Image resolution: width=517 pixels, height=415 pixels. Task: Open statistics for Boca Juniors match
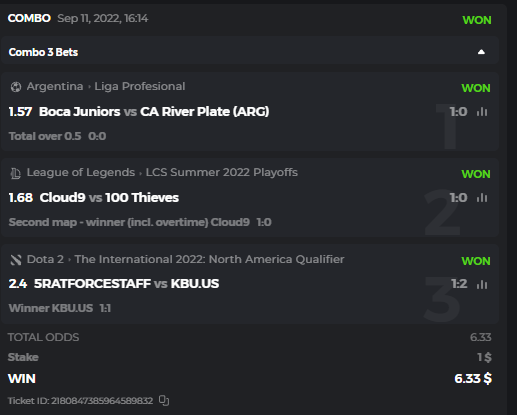482,112
